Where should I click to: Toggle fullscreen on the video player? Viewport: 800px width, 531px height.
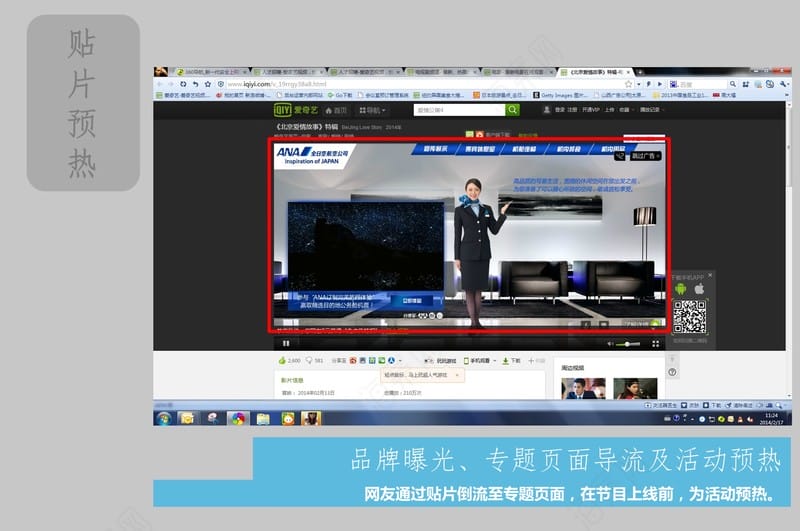[x=656, y=344]
